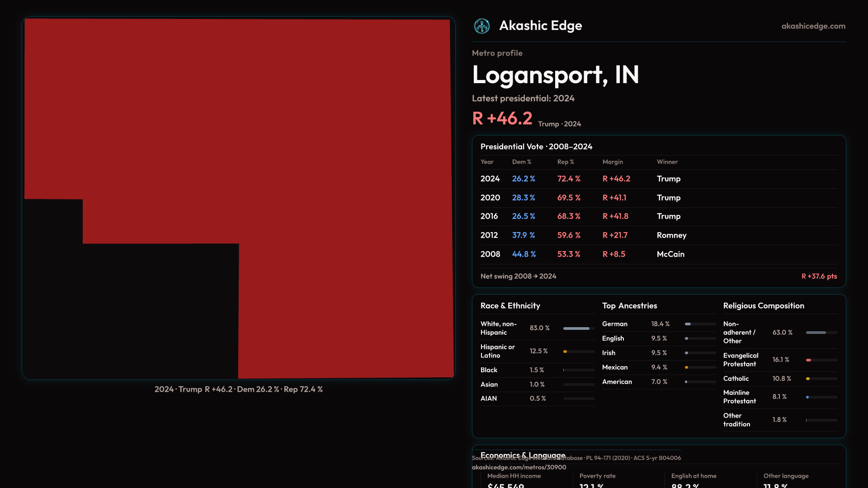The height and width of the screenshot is (488, 868).
Task: Click the Economics & Language section heading
Action: pos(523,454)
